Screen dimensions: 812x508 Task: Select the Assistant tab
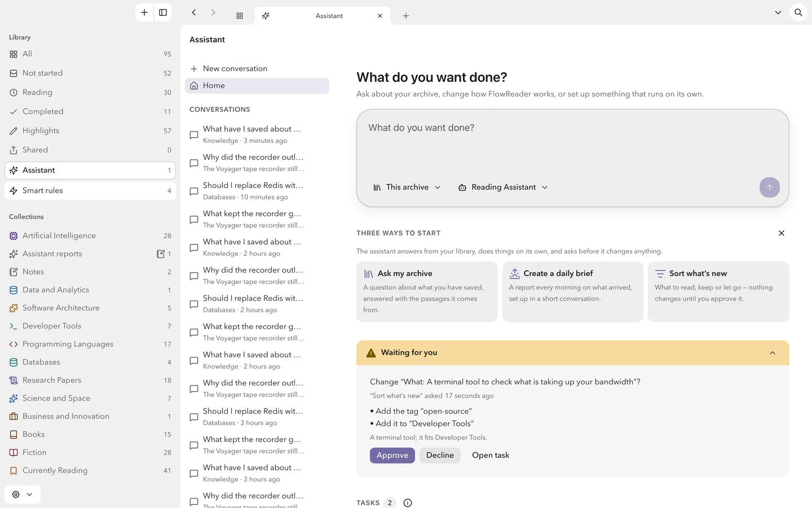(323, 16)
